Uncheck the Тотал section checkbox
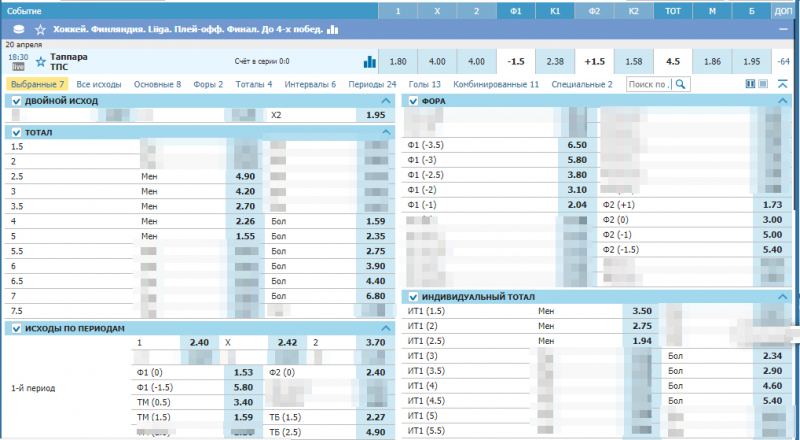 pos(15,132)
